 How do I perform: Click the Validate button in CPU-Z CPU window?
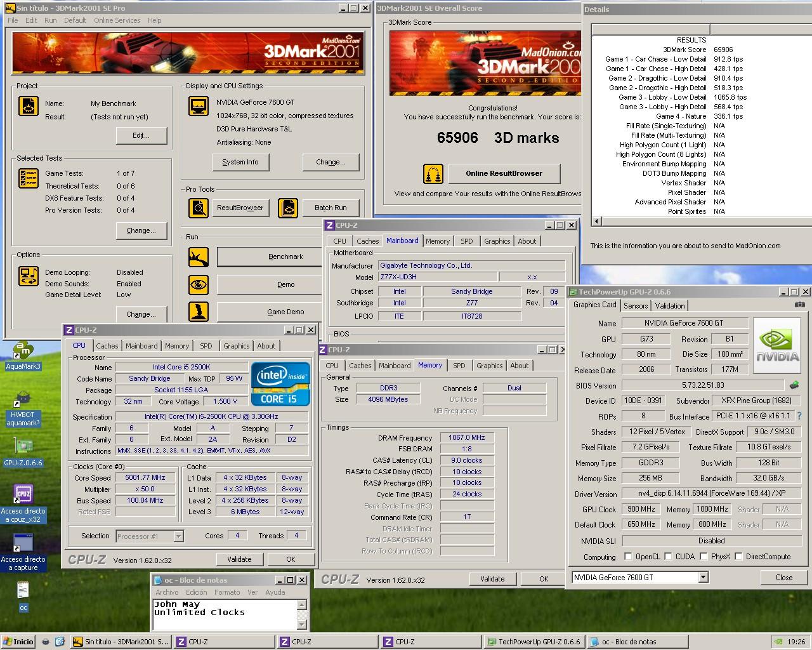pos(239,559)
